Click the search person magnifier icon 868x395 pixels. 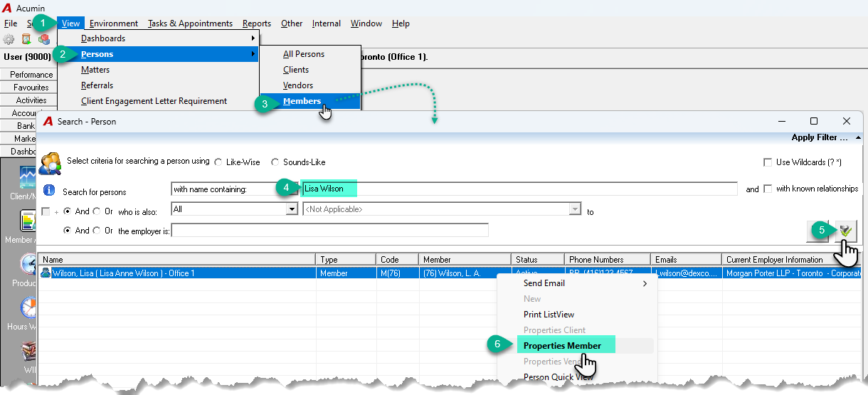pyautogui.click(x=50, y=163)
